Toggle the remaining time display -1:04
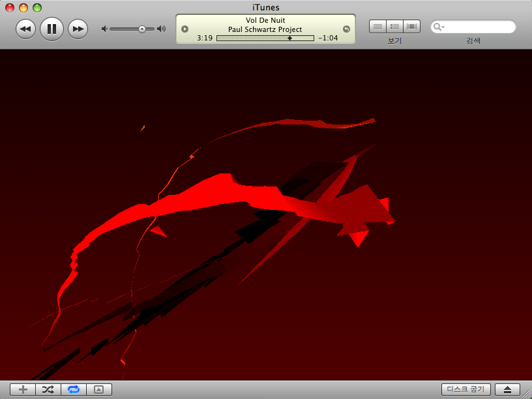This screenshot has width=532, height=399. click(328, 38)
